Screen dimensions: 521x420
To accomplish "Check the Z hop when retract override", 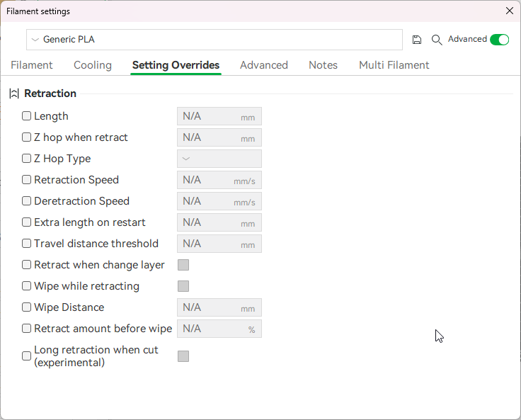I will pyautogui.click(x=27, y=137).
